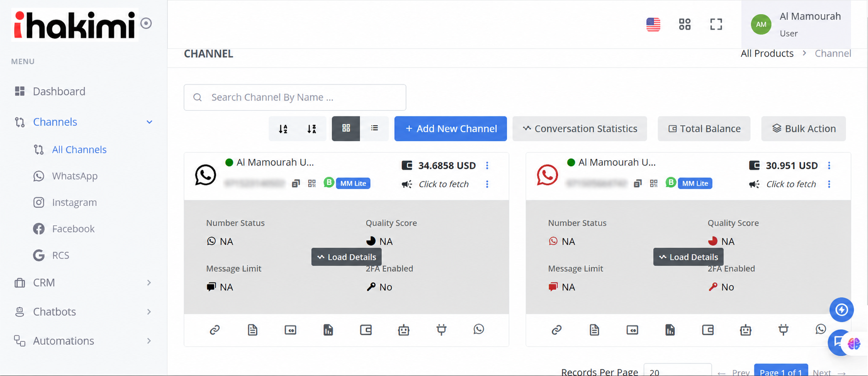Viewport: 868px width, 376px height.
Task: Sort channels ascending
Action: tap(283, 129)
